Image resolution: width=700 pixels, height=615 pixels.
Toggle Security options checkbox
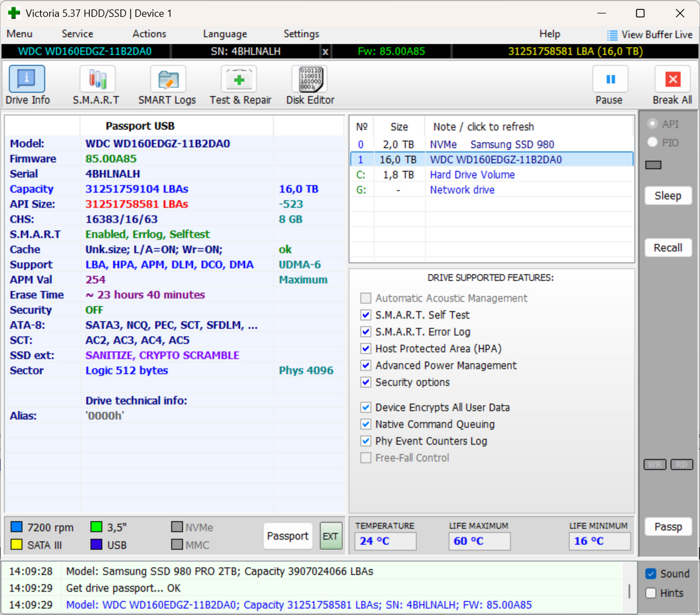366,382
